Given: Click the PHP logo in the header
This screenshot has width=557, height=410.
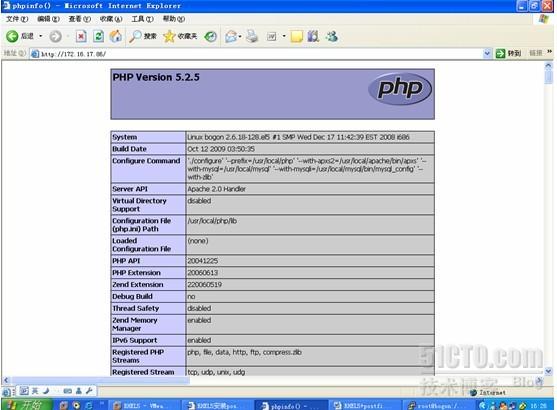Looking at the screenshot, I should (400, 89).
